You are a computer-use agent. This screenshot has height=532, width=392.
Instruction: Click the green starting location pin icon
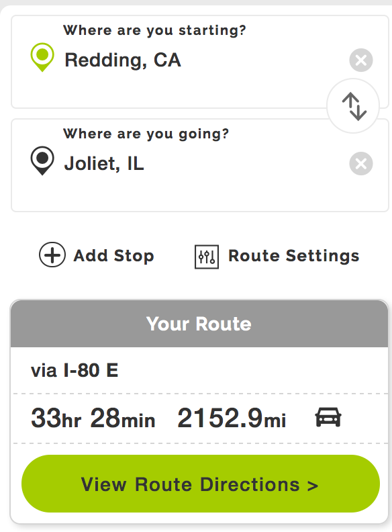coord(42,57)
